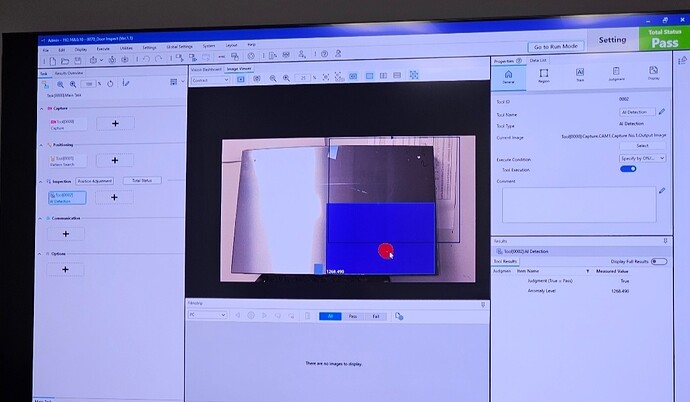The height and width of the screenshot is (402, 690).
Task: Reset the Task panel zoom with the circular arrow
Action: [x=110, y=83]
